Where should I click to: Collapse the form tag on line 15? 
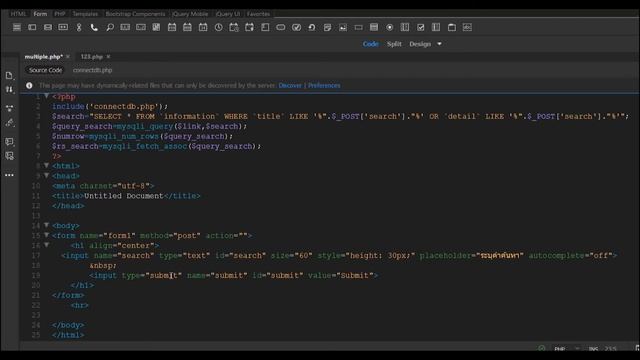47,235
